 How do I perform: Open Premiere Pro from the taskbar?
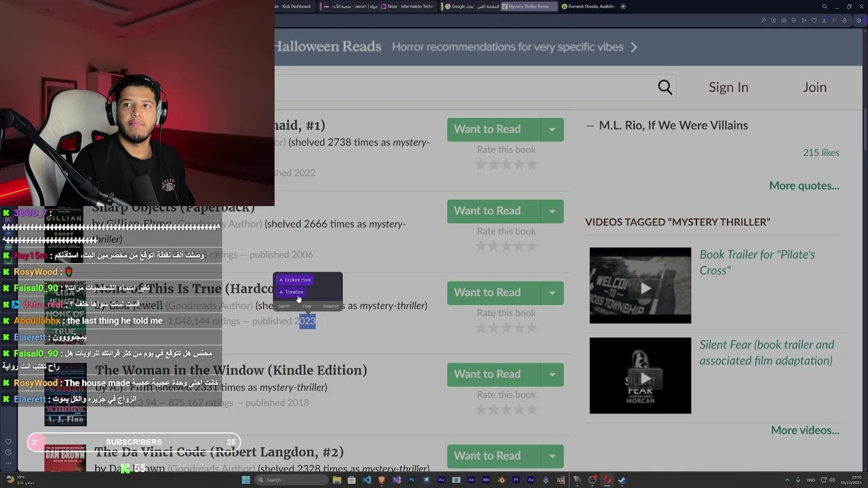tap(516, 480)
